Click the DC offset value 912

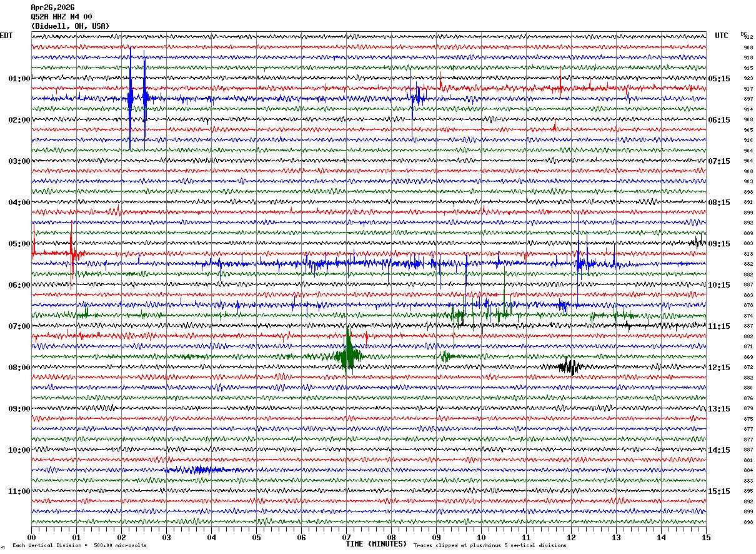(x=748, y=38)
